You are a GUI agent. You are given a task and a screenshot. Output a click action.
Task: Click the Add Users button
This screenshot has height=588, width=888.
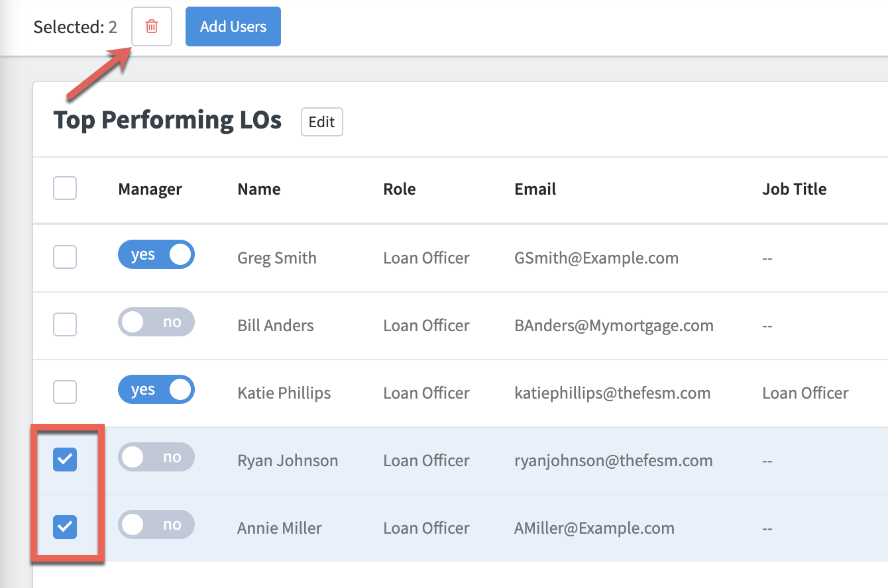233,26
